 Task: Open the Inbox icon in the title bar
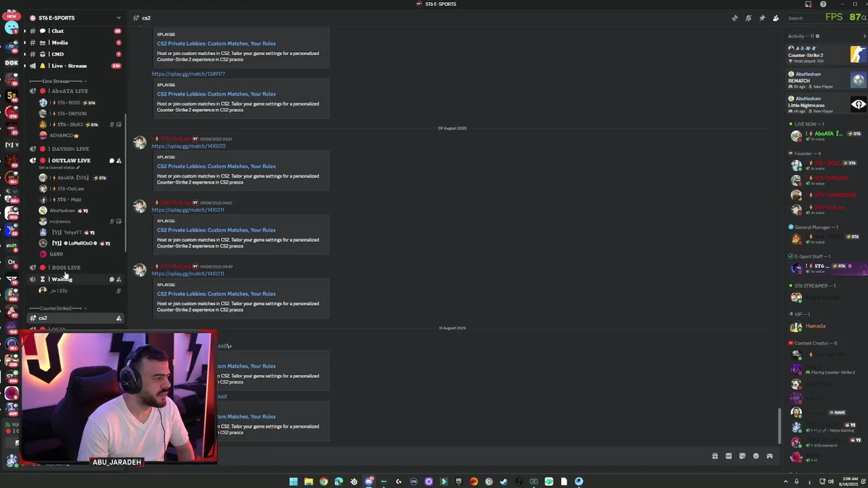(x=808, y=4)
